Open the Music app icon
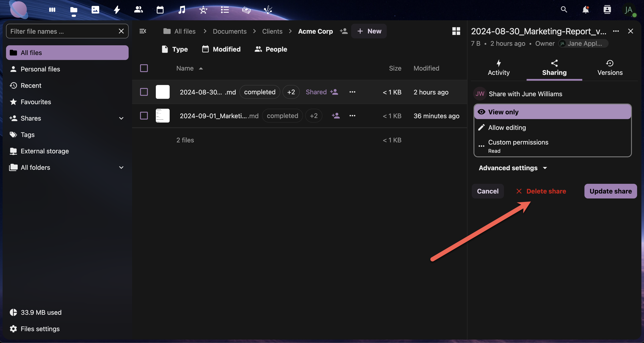This screenshot has height=343, width=644. click(x=182, y=10)
